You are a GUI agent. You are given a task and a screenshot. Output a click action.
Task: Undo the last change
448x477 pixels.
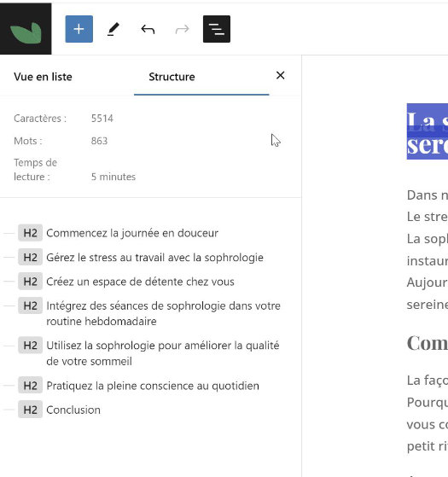148,29
